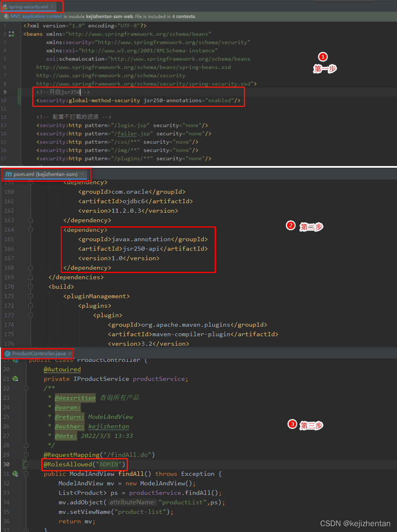Click the "/failer.jsp" pattern value
Image resolution: width=397 pixels, height=532 pixels.
(x=132, y=133)
